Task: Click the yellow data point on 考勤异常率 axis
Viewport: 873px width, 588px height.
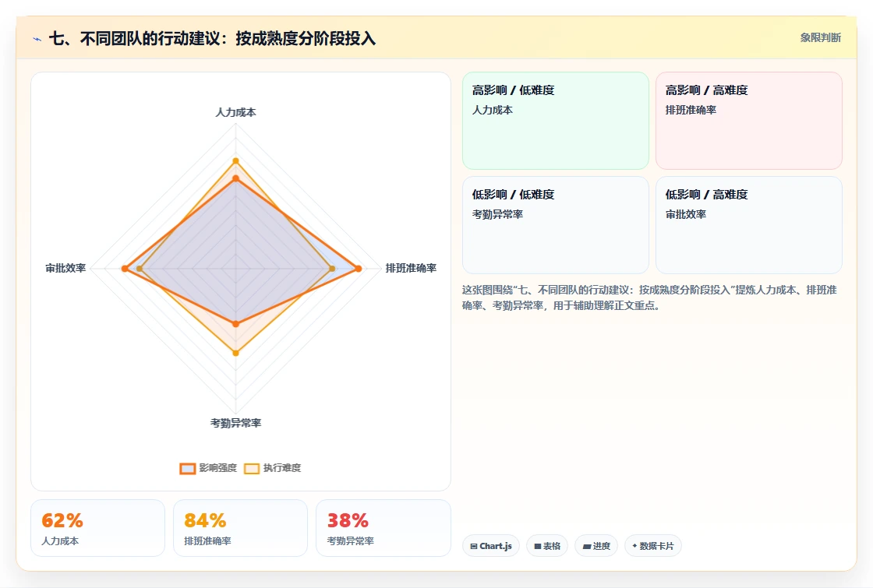Action: tap(235, 353)
